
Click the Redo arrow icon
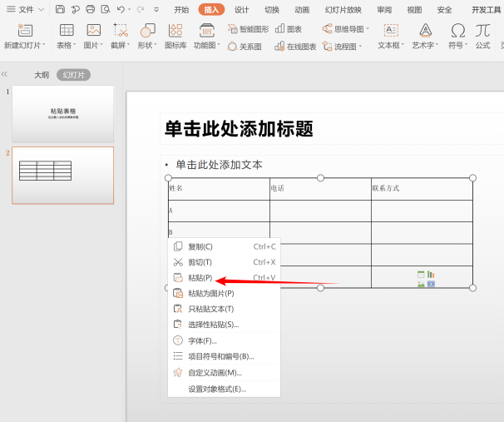[x=141, y=10]
